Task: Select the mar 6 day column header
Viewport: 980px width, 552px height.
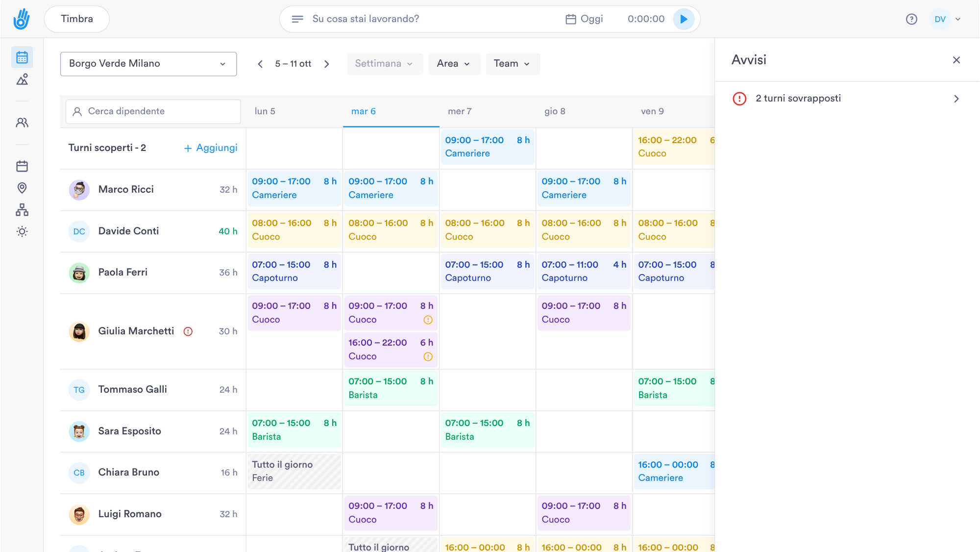Action: point(364,111)
